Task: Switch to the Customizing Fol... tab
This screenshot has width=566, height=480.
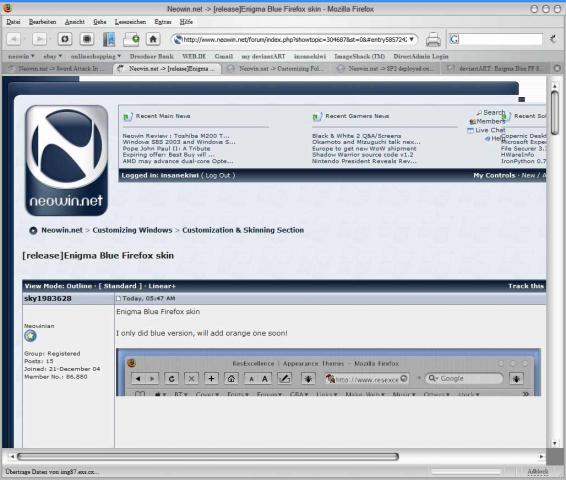Action: coord(277,68)
